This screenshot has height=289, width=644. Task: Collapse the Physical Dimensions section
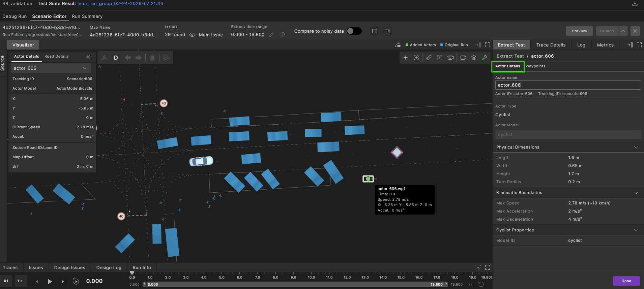click(636, 147)
